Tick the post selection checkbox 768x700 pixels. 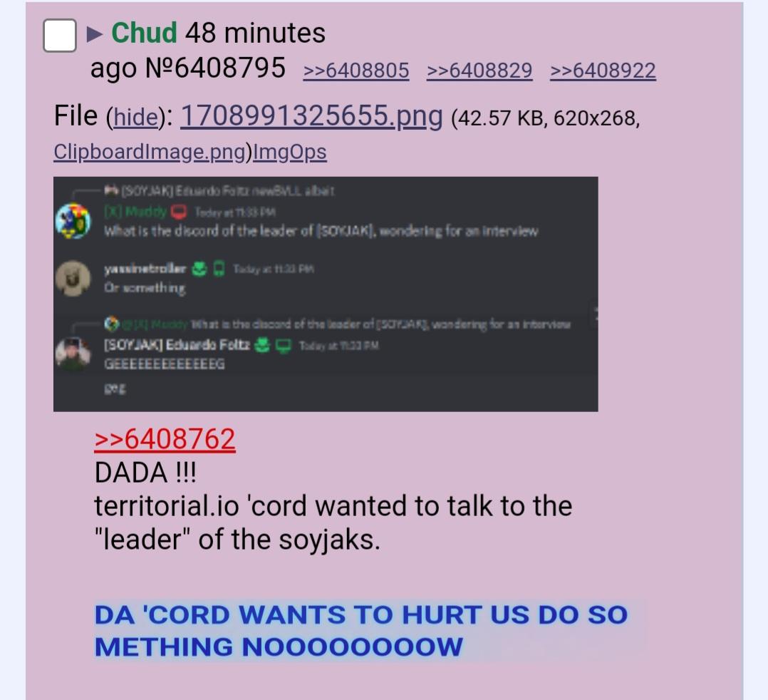click(60, 36)
